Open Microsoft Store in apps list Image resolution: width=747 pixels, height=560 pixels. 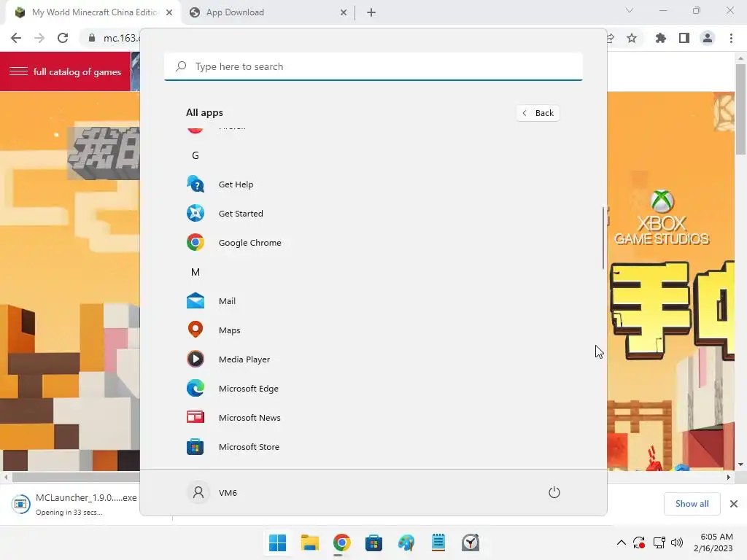(233, 447)
